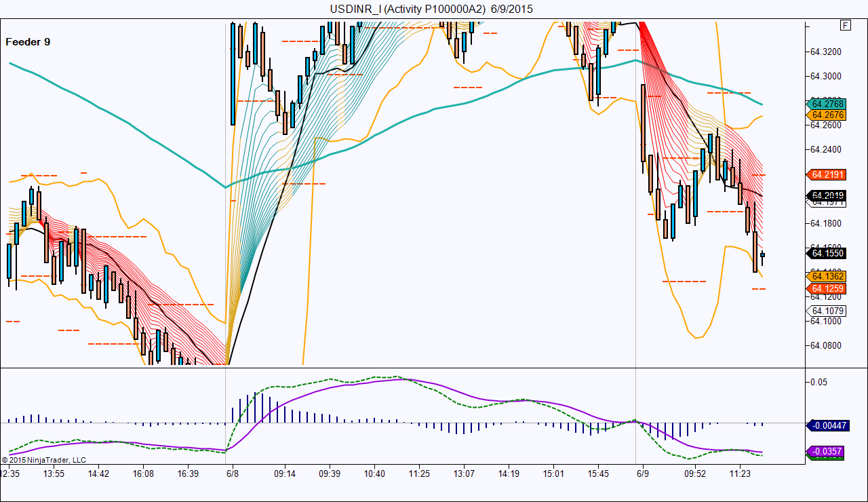Click the 14:19 time axis label
The width and height of the screenshot is (868, 502).
pyautogui.click(x=509, y=474)
